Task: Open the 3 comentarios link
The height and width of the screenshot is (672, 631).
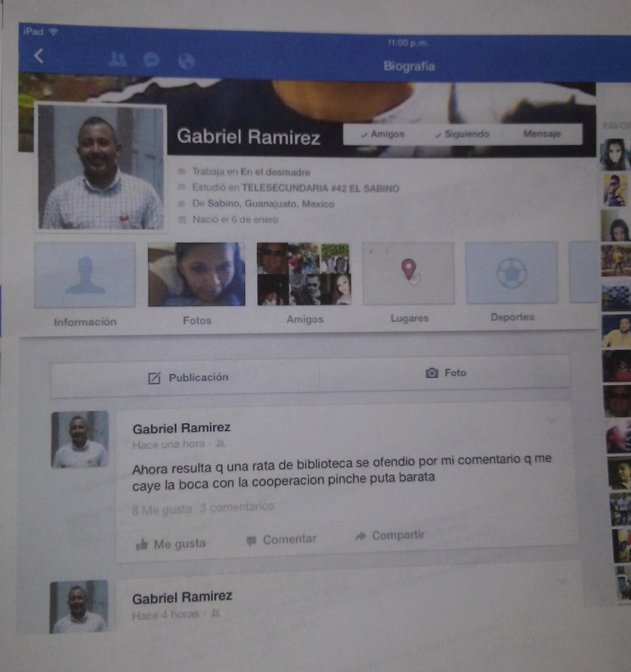Action: tap(237, 507)
